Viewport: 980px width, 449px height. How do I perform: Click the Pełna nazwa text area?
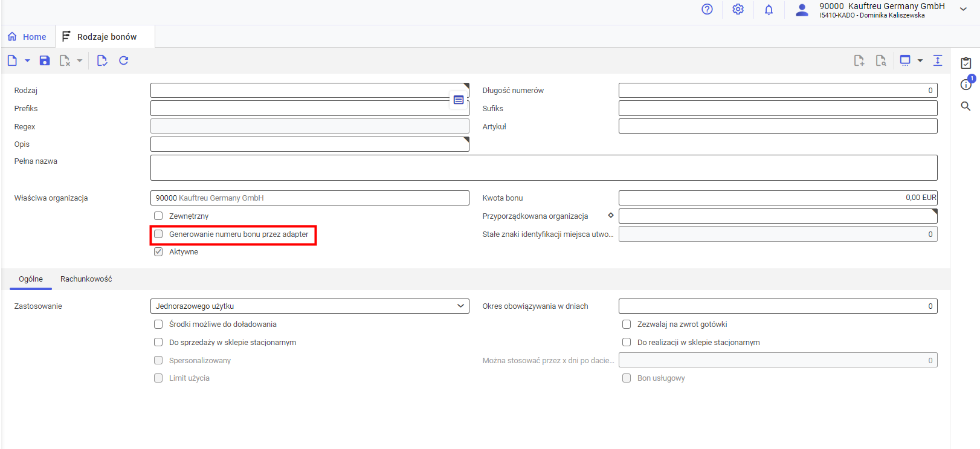[544, 167]
